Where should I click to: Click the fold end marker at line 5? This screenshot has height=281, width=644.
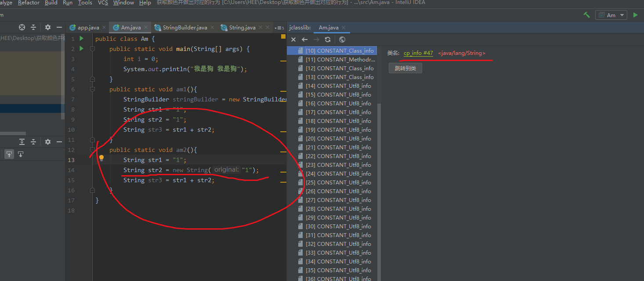92,79
